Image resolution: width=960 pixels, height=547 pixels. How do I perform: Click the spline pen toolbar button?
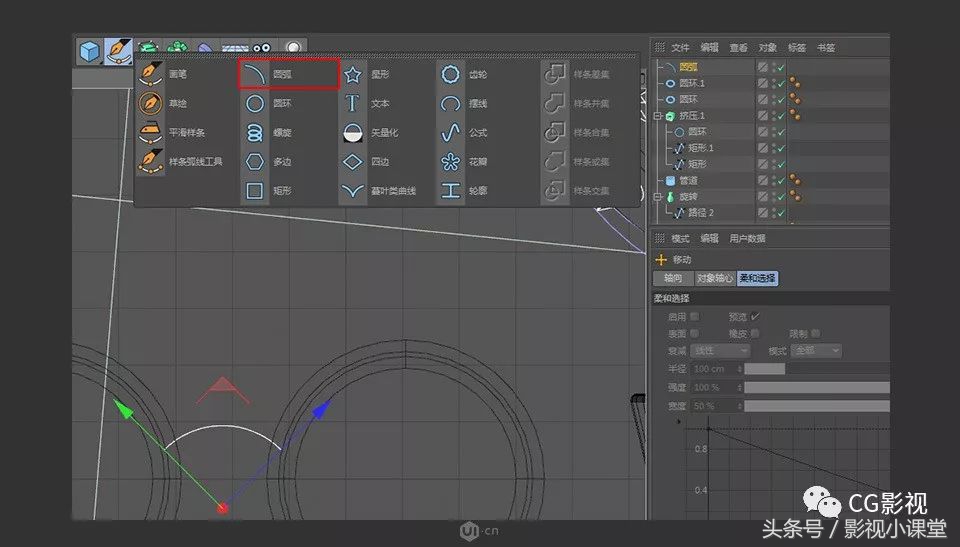(118, 51)
